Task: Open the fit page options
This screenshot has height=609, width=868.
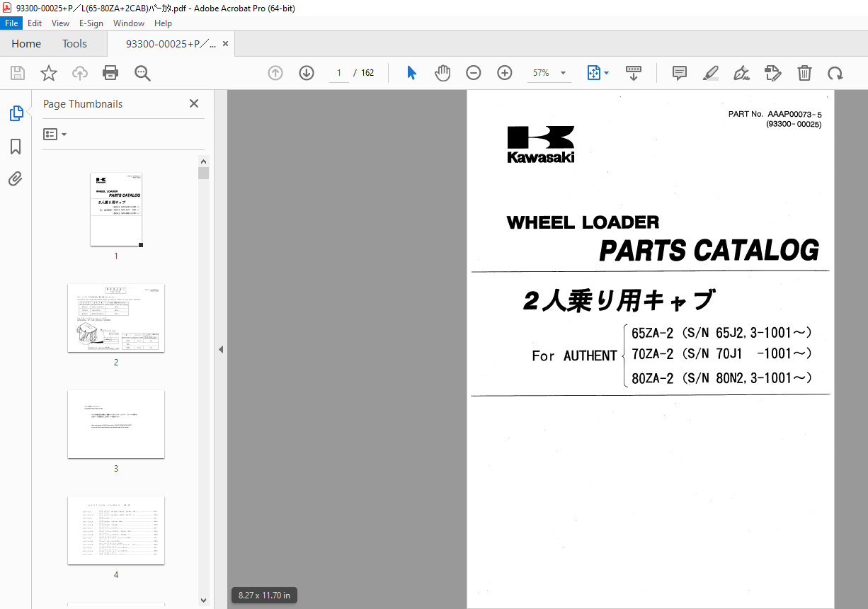Action: click(598, 73)
